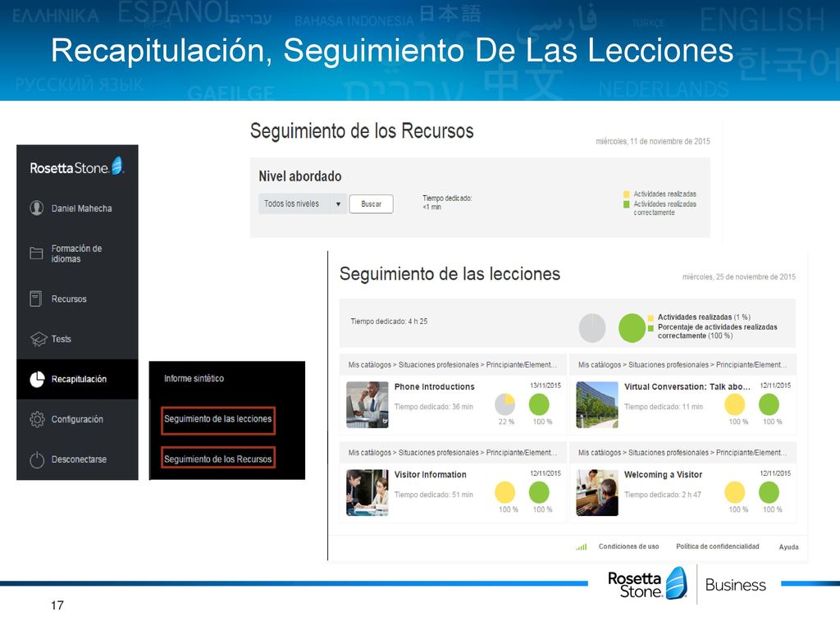The height and width of the screenshot is (630, 840).
Task: Click the text Tiempo dedicado: 51 min
Action: pyautogui.click(x=433, y=495)
